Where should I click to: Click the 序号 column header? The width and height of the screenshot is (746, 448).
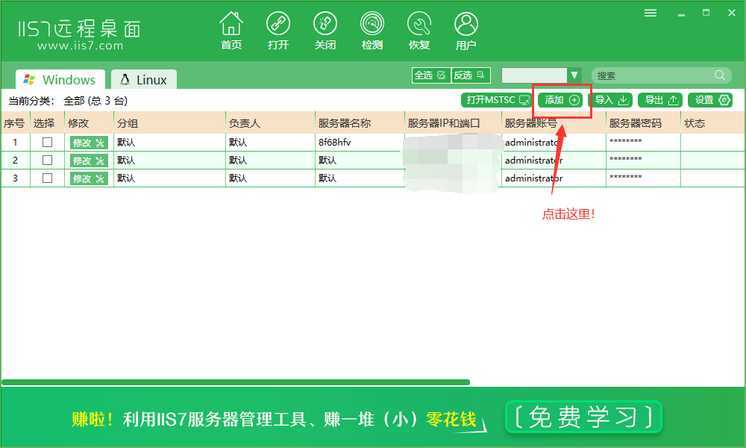[x=14, y=123]
